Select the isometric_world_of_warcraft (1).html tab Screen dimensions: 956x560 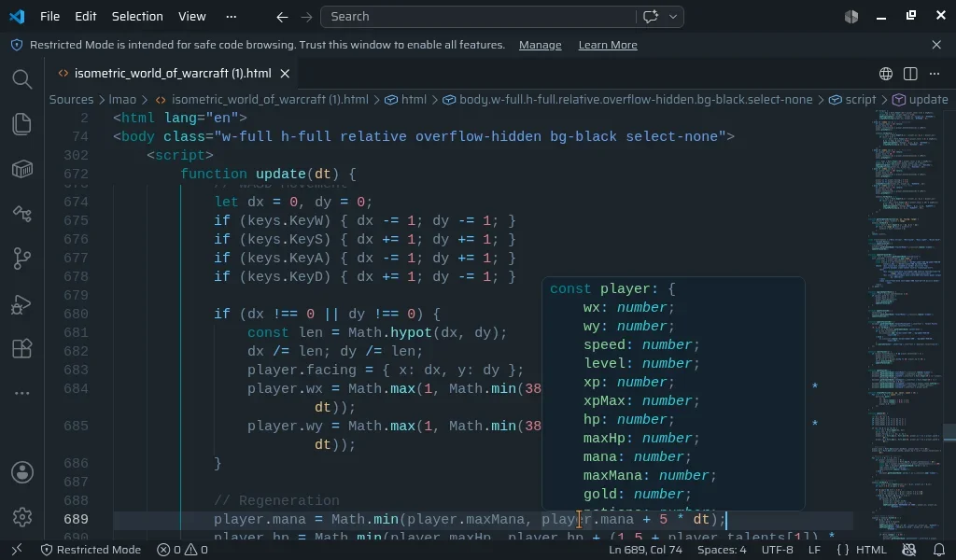click(173, 74)
